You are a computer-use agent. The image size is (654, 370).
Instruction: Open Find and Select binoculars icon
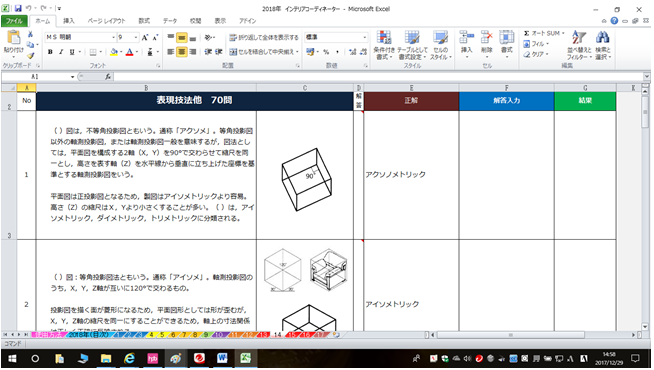click(602, 38)
